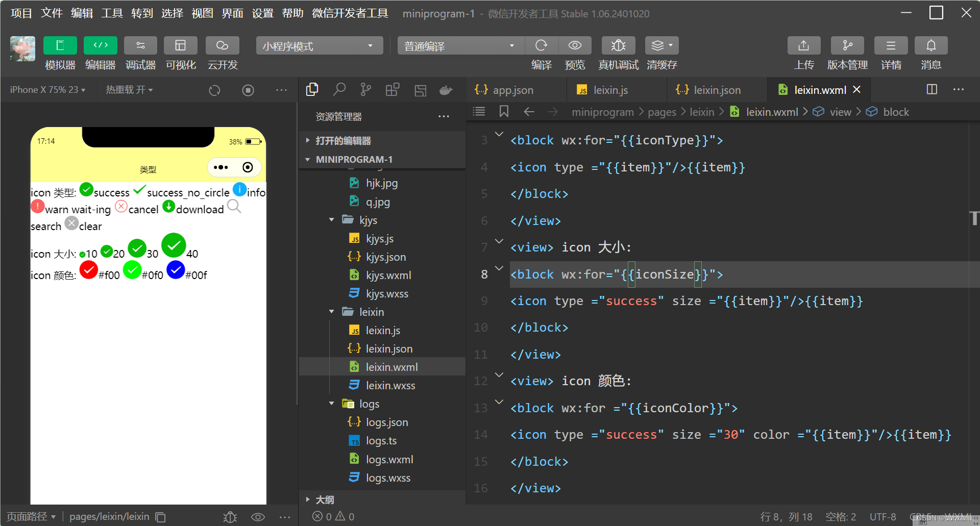Image resolution: width=980 pixels, height=526 pixels.
Task: Click simulator capsule close circle
Action: (248, 167)
